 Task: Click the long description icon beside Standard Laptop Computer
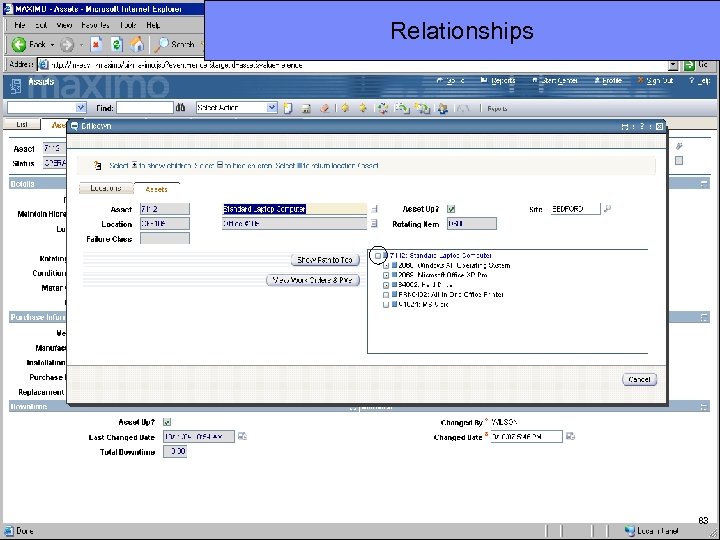(x=374, y=209)
